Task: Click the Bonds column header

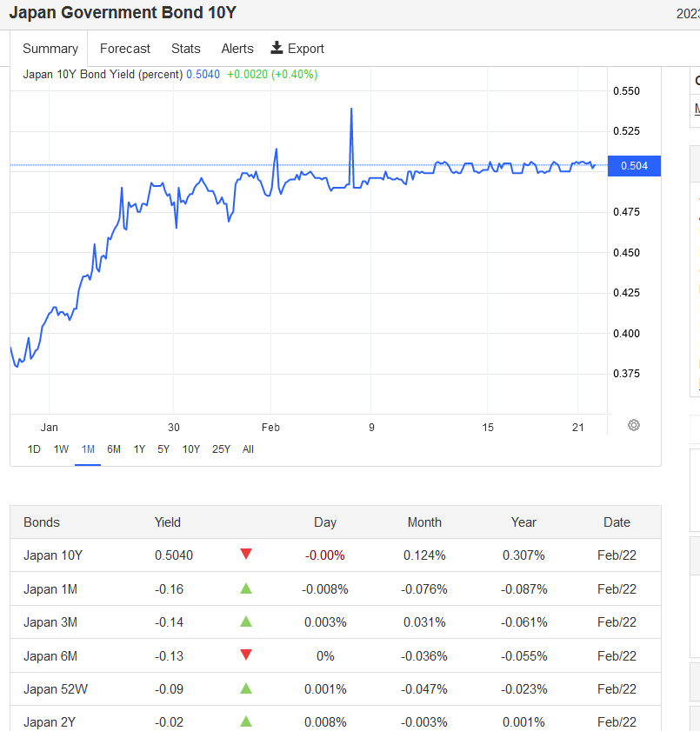Action: point(42,522)
